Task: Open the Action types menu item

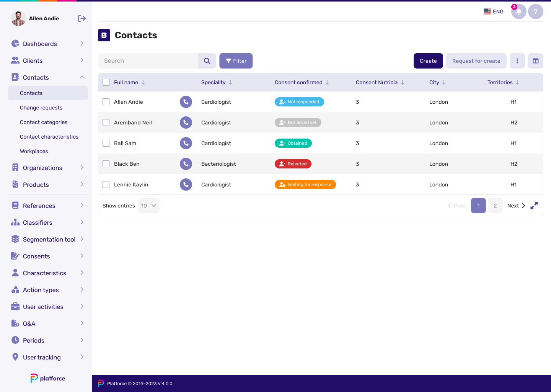Action: [48, 290]
